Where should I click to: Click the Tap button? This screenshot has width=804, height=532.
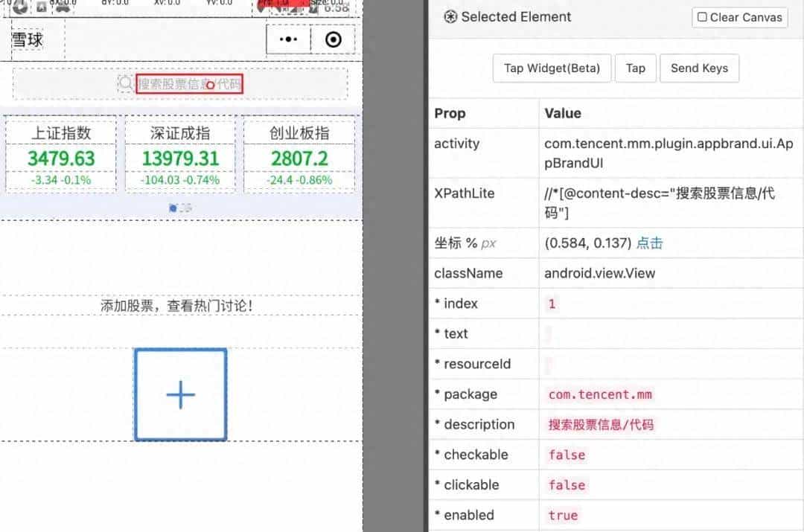coord(635,68)
